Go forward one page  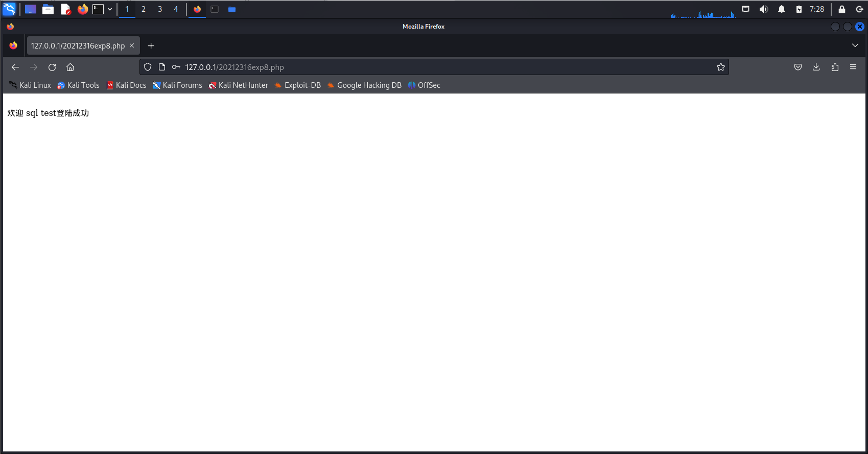coord(34,67)
